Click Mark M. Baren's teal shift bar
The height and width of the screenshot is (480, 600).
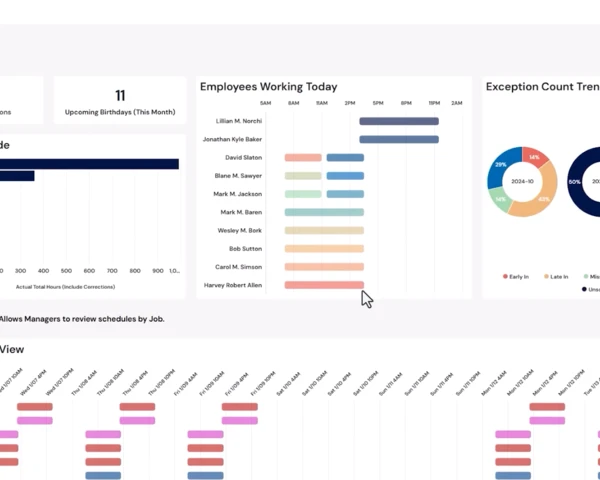pyautogui.click(x=324, y=212)
